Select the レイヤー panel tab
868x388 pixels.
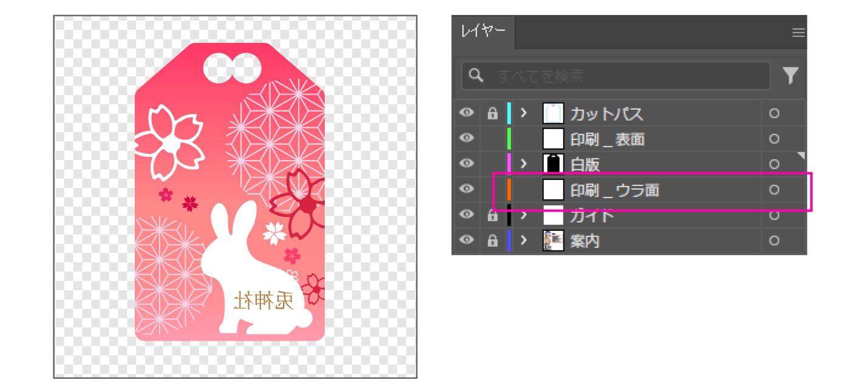tap(483, 32)
